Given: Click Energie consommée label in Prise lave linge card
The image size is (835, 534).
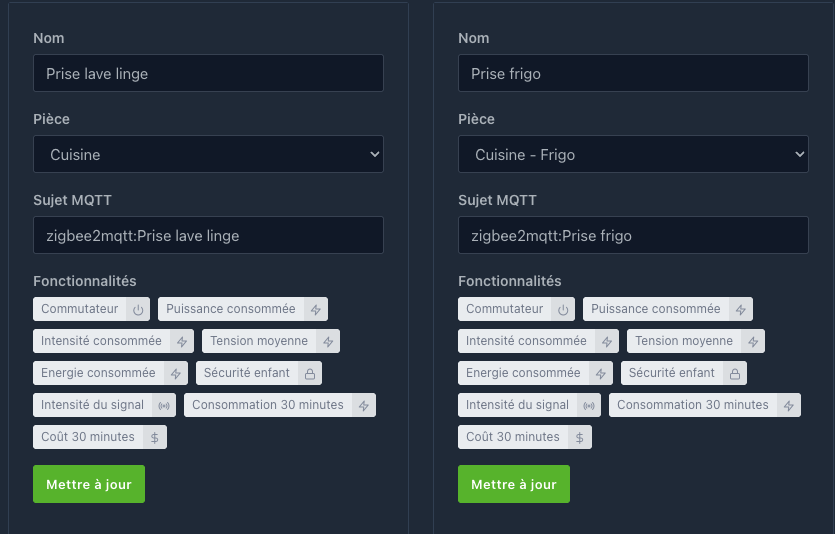Looking at the screenshot, I should (x=98, y=373).
